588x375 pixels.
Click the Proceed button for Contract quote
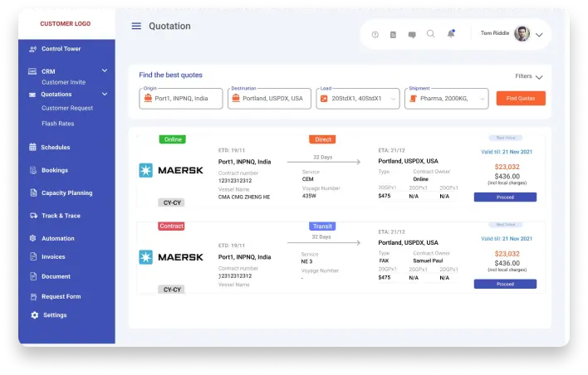(x=505, y=284)
